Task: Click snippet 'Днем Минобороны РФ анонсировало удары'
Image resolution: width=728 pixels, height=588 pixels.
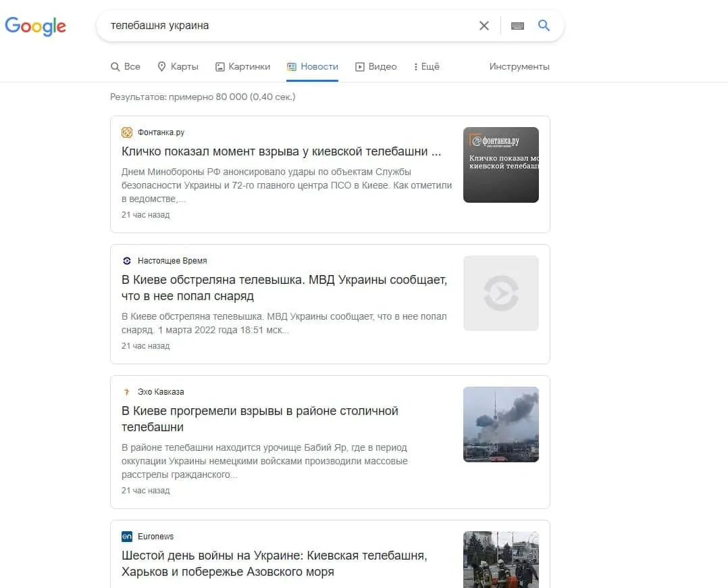Action: (286, 185)
